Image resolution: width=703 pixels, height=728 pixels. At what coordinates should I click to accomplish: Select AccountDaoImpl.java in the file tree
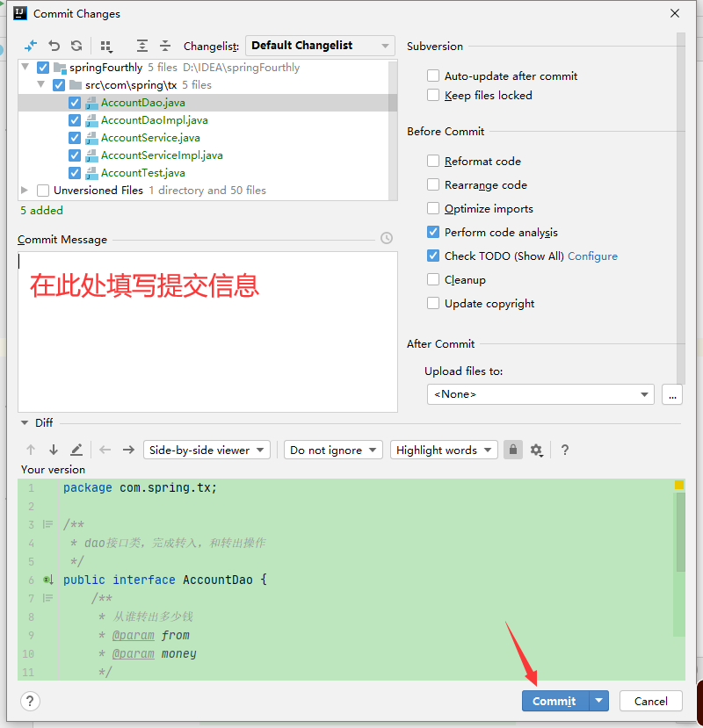[155, 120]
